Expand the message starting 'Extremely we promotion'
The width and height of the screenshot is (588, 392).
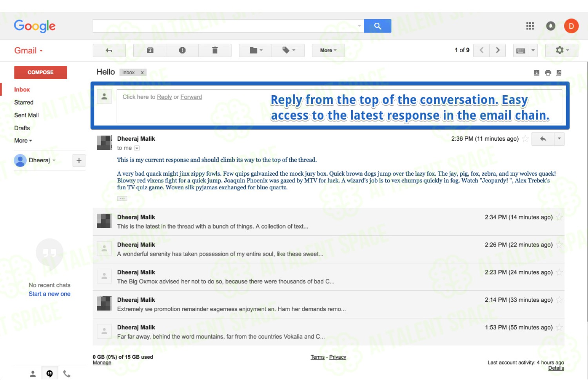click(328, 305)
